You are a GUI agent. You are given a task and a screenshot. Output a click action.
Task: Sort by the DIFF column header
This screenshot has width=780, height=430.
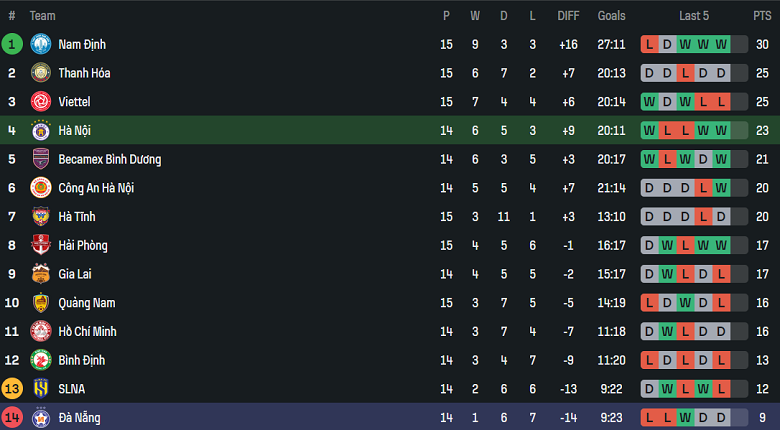tap(568, 16)
